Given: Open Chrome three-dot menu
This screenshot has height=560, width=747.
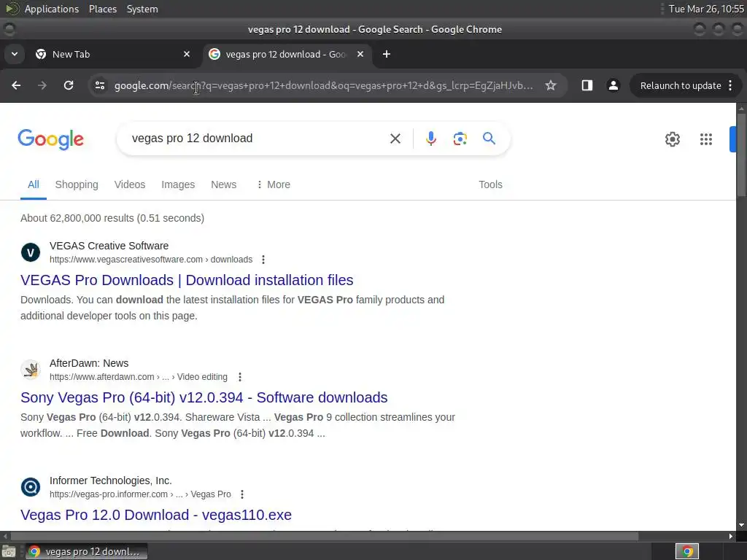Looking at the screenshot, I should tap(730, 86).
